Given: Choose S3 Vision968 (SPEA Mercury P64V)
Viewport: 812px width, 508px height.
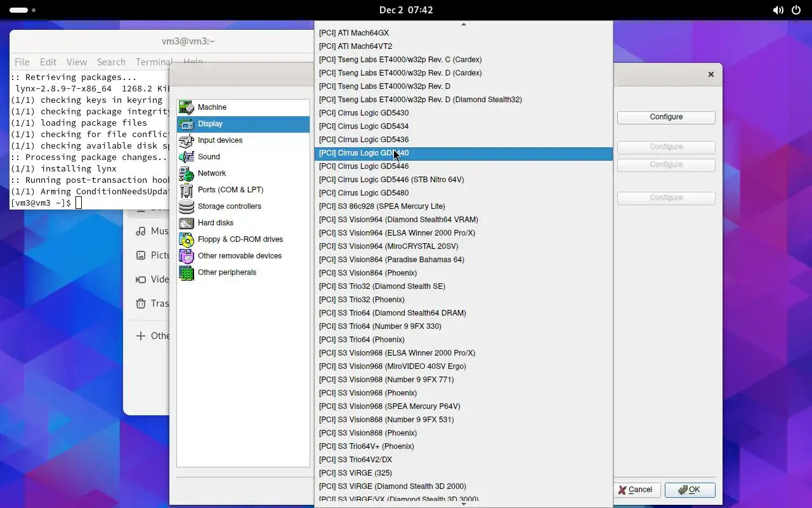Looking at the screenshot, I should coord(464,406).
